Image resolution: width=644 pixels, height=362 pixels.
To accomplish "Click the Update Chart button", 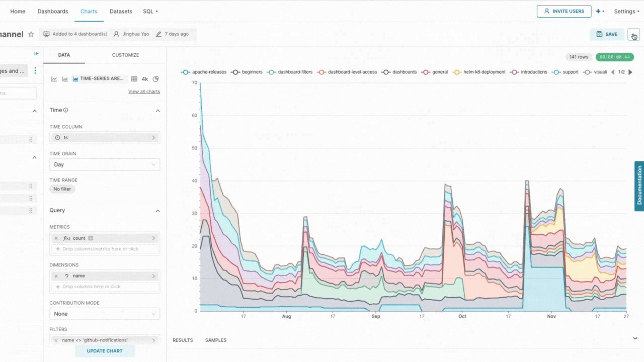I will coord(105,351).
